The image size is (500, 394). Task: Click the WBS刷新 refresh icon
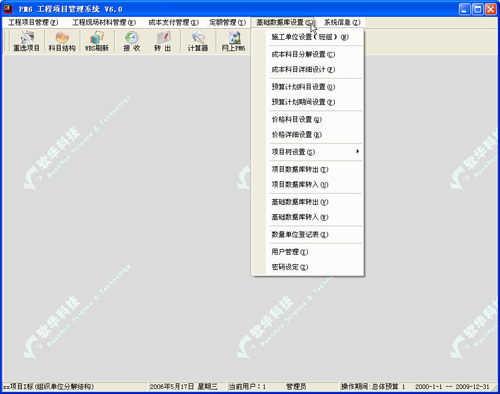pos(97,41)
